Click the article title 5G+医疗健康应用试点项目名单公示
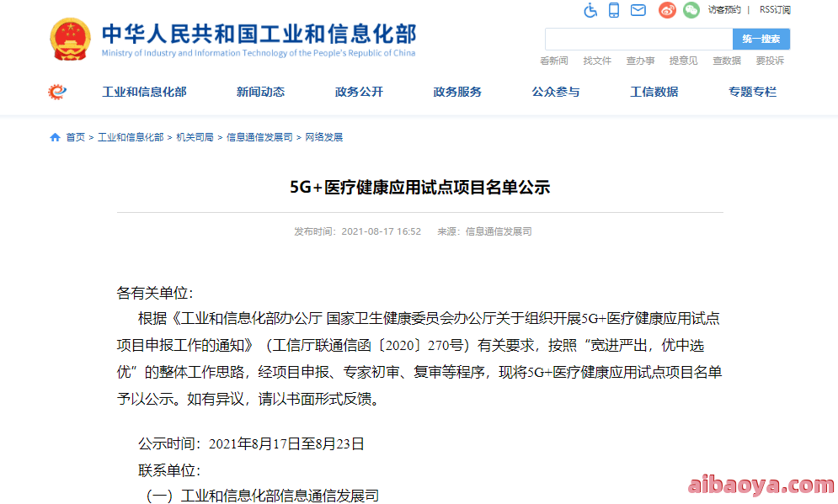838x504 pixels. pos(420,188)
